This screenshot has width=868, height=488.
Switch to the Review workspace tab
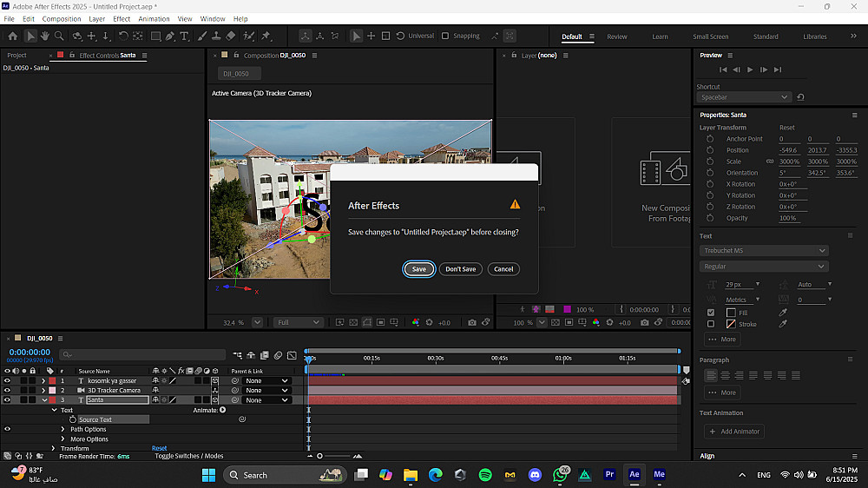[616, 36]
